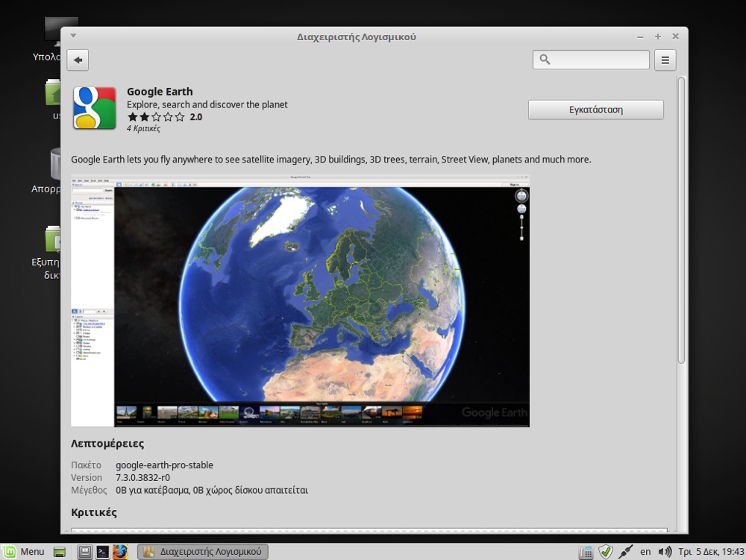
Task: Open the file manager launcher in the panel
Action: point(85,552)
